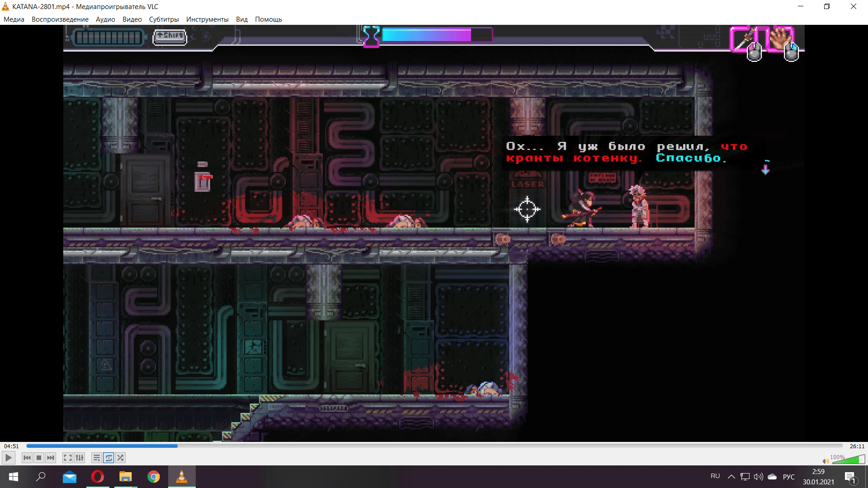Toggle loop repeat mode

(108, 458)
